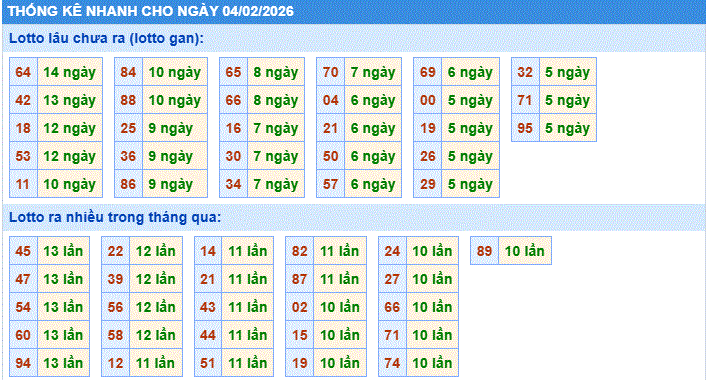706x380 pixels.
Task: Select number 57 in lotto gan table
Action: (330, 184)
